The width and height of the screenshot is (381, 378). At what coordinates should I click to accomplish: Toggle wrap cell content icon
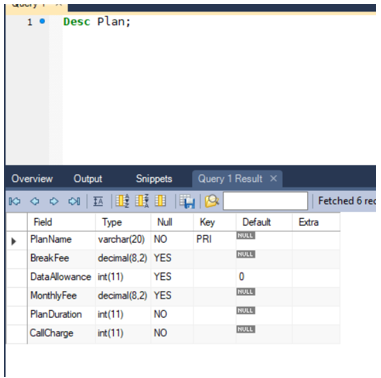(98, 201)
